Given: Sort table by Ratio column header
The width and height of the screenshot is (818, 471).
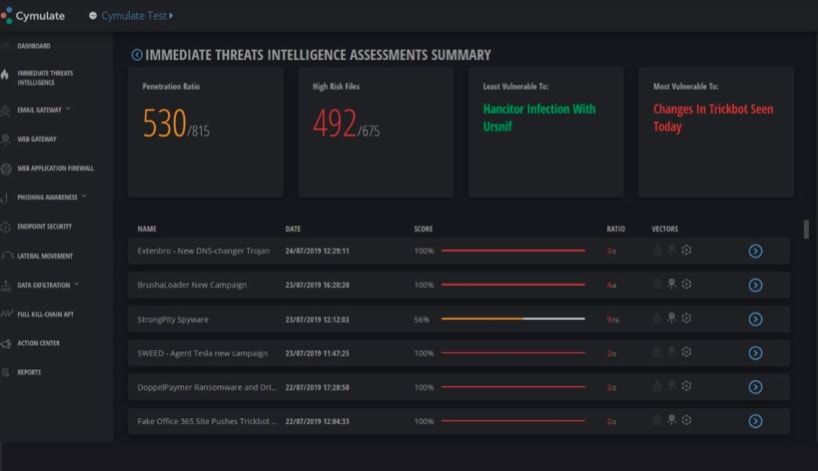Looking at the screenshot, I should click(616, 229).
